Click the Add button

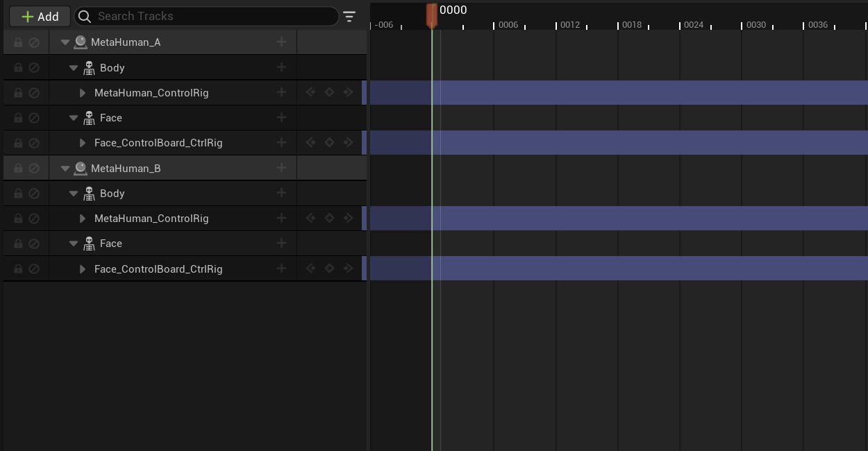40,16
